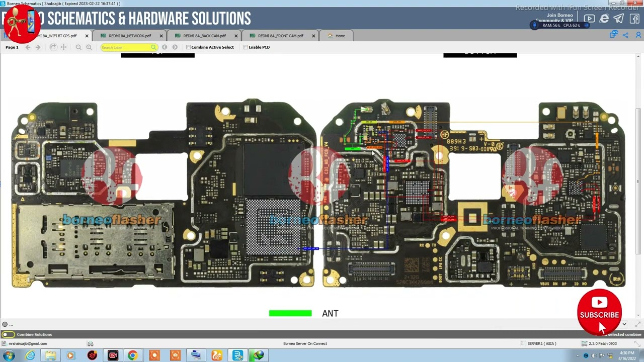
Task: Launch Internet Explorer from taskbar
Action: 30,355
